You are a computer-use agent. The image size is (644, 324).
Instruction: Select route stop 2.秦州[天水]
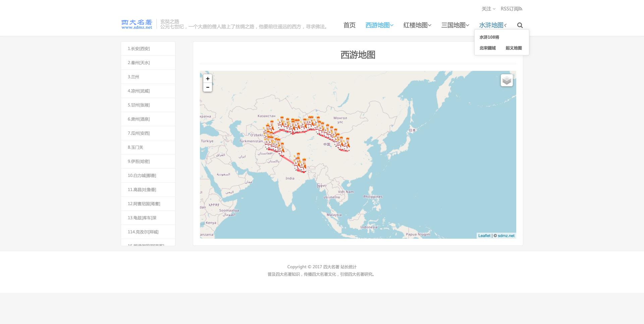pos(148,63)
